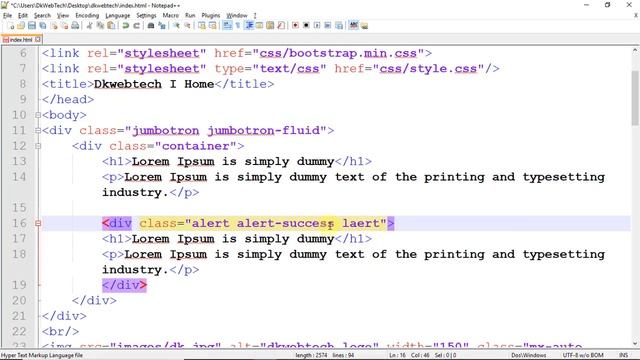Open the Window menu
This screenshot has height=360, width=640.
(x=237, y=16)
